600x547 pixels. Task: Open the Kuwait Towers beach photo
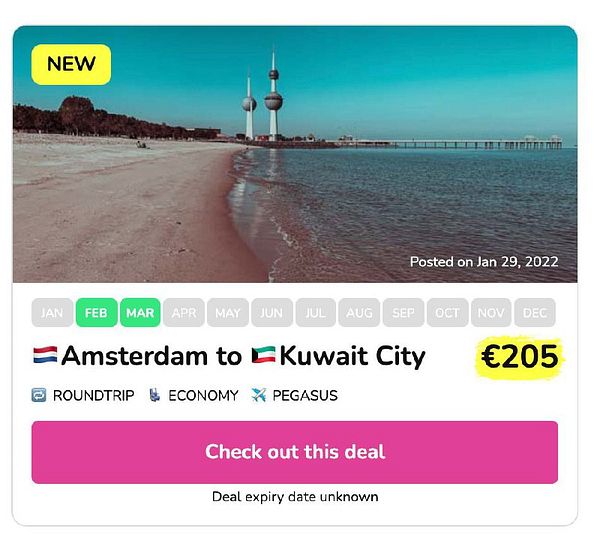click(295, 154)
